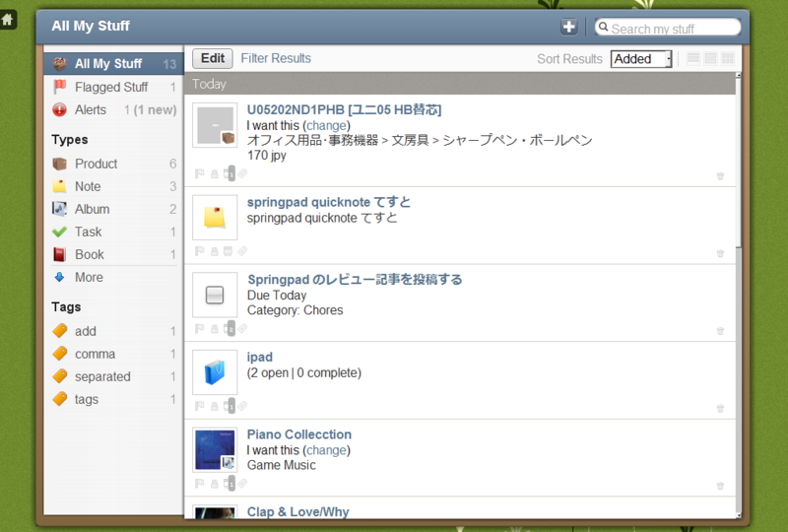The width and height of the screenshot is (788, 532).
Task: Expand More types in sidebar
Action: [x=89, y=277]
